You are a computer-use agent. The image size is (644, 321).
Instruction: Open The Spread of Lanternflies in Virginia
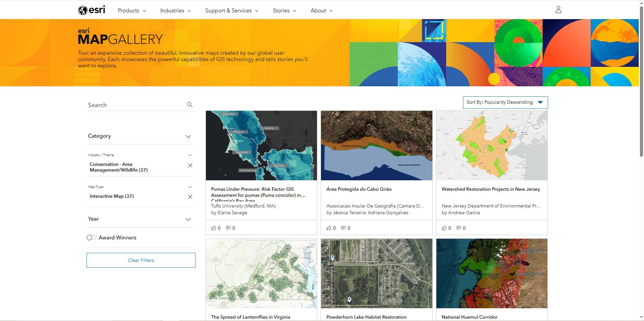tap(251, 317)
